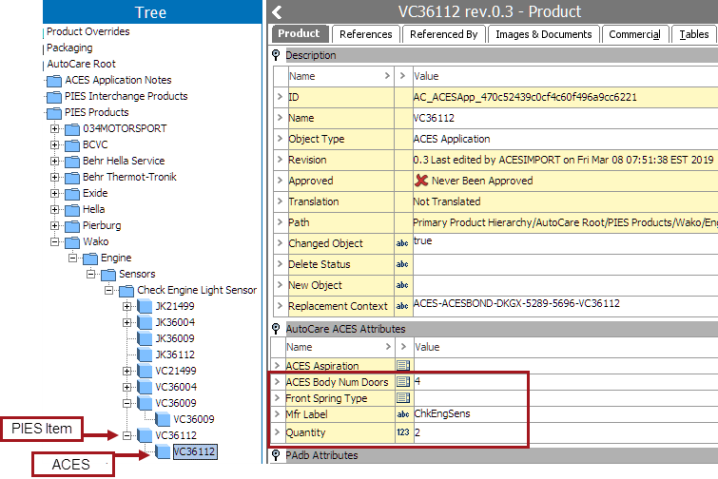Click the Path value text

(x=565, y=223)
